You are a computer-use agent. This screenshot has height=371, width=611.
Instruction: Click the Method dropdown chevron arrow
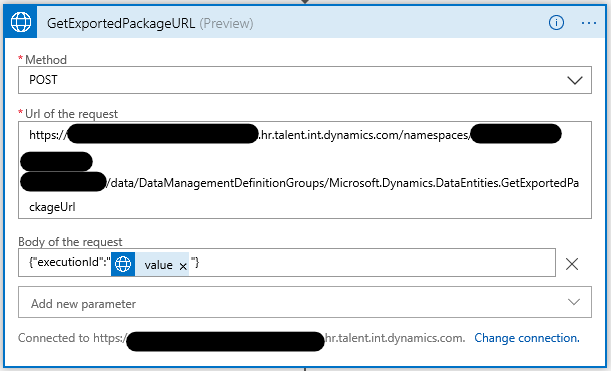[574, 80]
